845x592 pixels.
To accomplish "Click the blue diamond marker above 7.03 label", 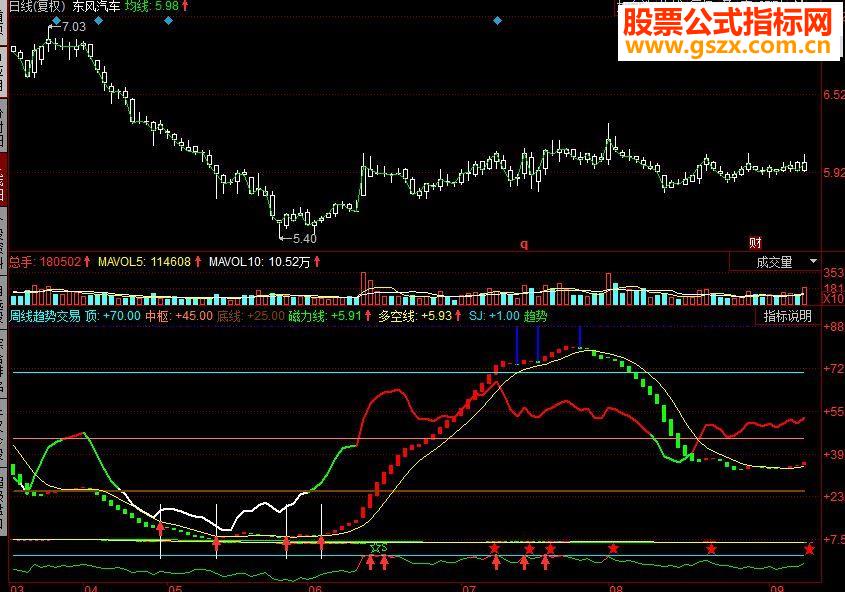I will (56, 20).
